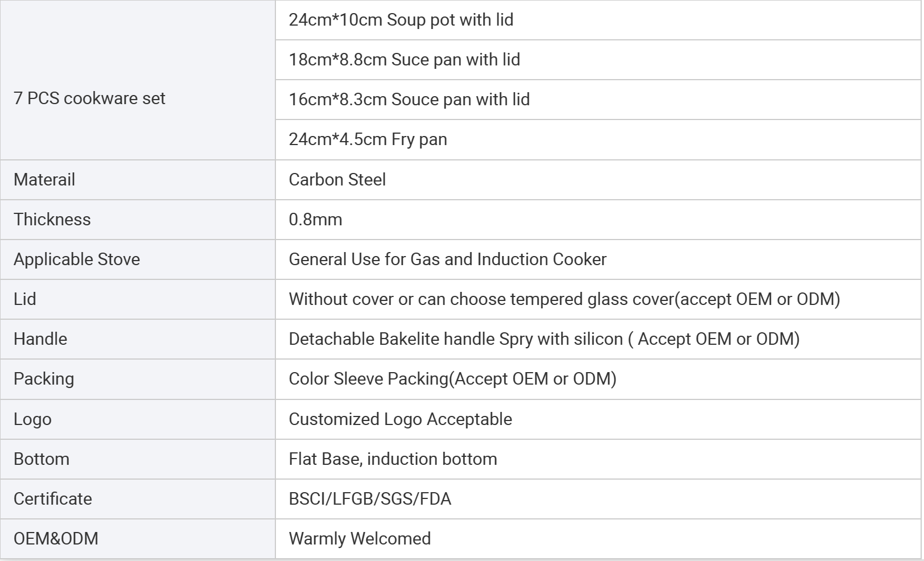Select General Use for Gas and Induction Cooker
Screen dimensions: 924x561
click(x=448, y=259)
